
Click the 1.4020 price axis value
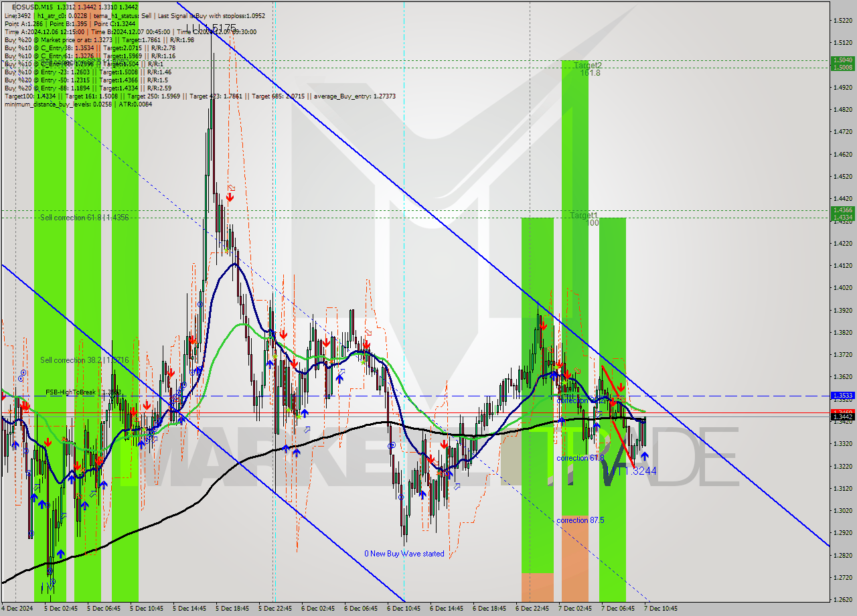[x=842, y=288]
